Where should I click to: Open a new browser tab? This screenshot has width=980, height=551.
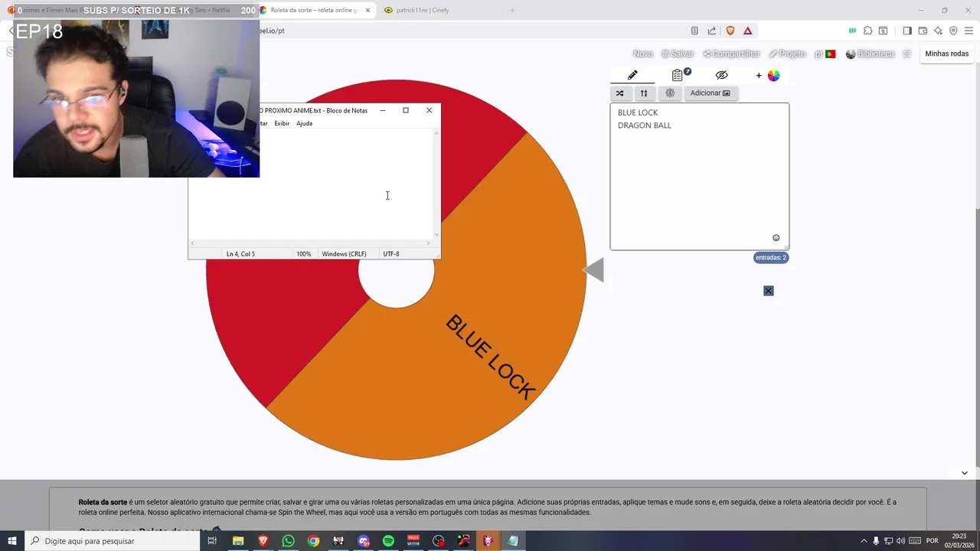coord(512,10)
